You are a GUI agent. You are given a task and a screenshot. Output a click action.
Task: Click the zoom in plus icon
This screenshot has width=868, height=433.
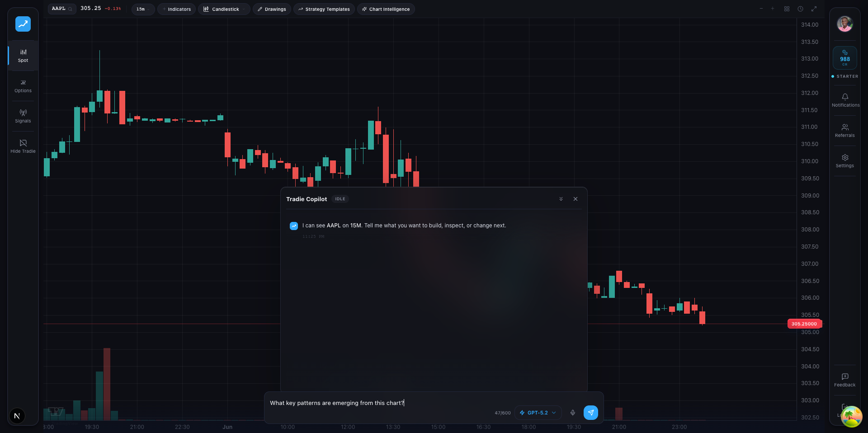pyautogui.click(x=773, y=9)
